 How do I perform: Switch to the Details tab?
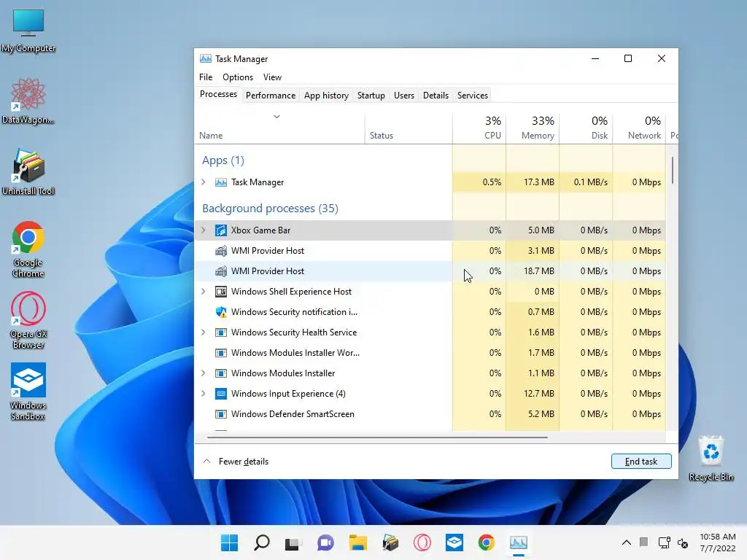[436, 96]
